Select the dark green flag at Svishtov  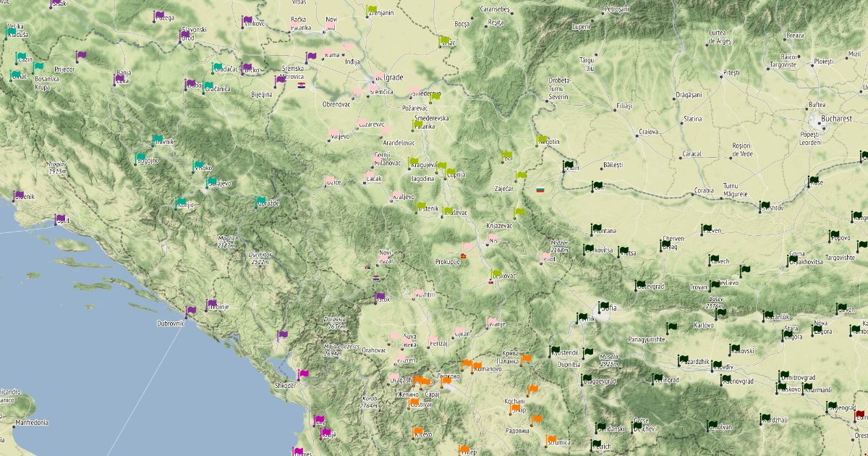point(765,206)
